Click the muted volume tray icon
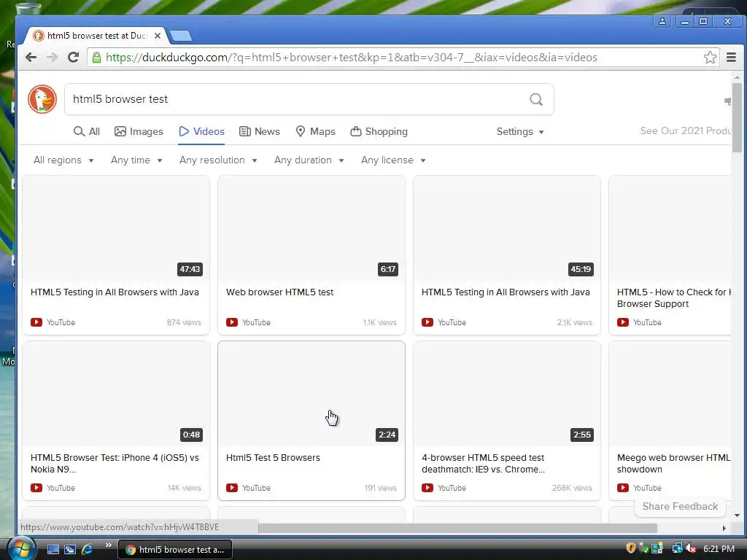This screenshot has width=747, height=560. (691, 548)
